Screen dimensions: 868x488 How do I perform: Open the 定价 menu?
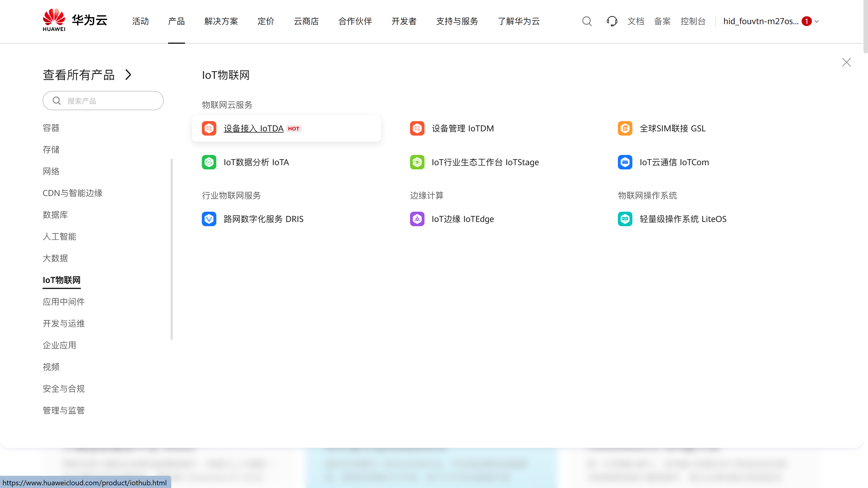(x=265, y=21)
